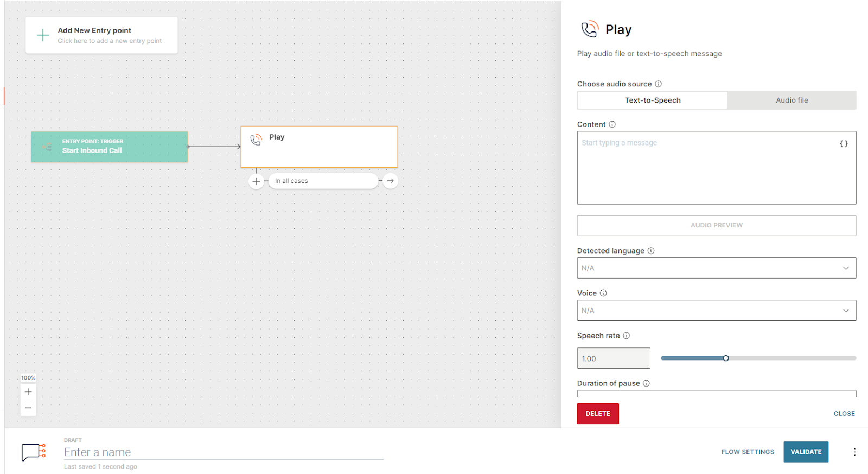Show info for Choose audio source
Image resolution: width=868 pixels, height=474 pixels.
point(659,84)
